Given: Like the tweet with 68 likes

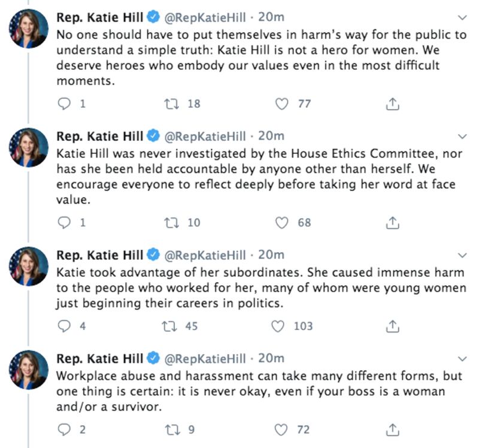Looking at the screenshot, I should pos(281,223).
